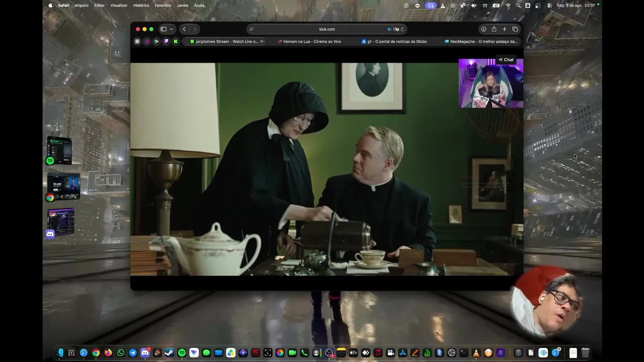Screen dimensions: 644x362
Task: Open translate option in address bar
Action: point(396,29)
